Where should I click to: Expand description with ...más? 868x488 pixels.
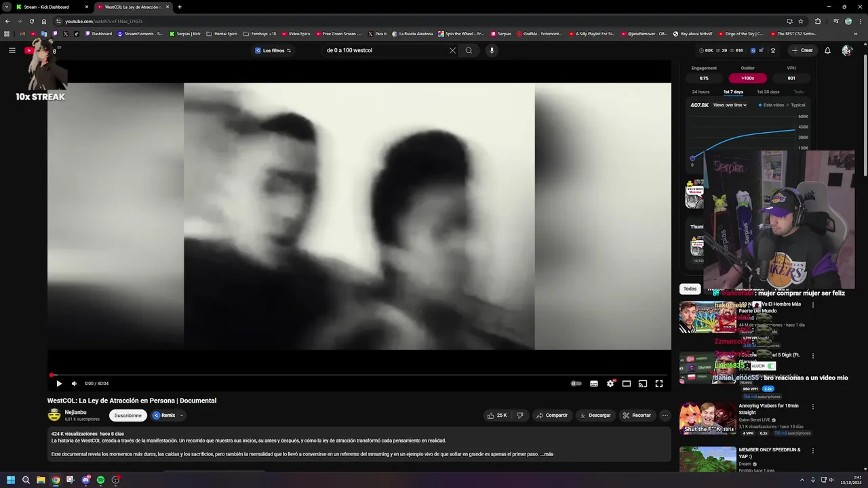coord(547,454)
